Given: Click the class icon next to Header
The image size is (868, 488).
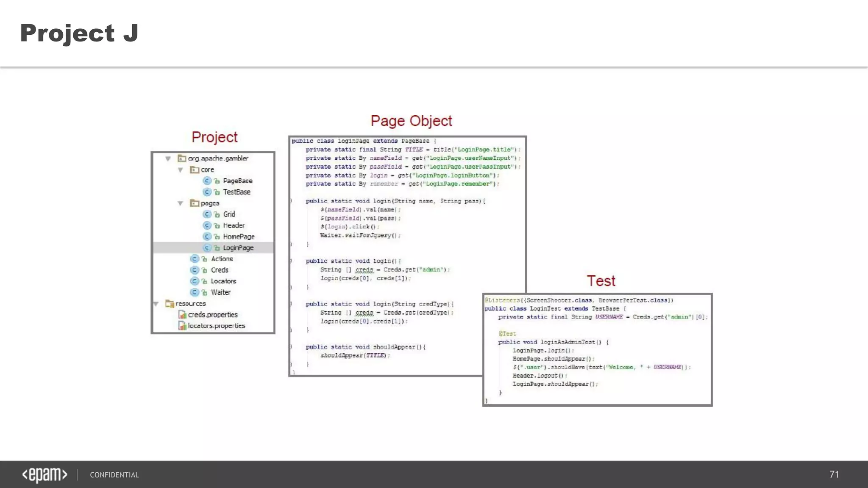Looking at the screenshot, I should [x=207, y=225].
